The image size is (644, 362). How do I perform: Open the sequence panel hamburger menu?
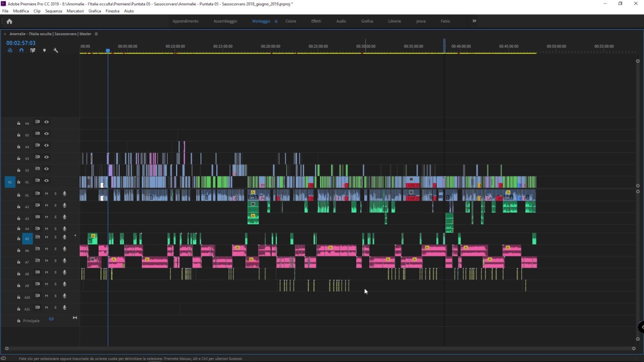click(96, 34)
